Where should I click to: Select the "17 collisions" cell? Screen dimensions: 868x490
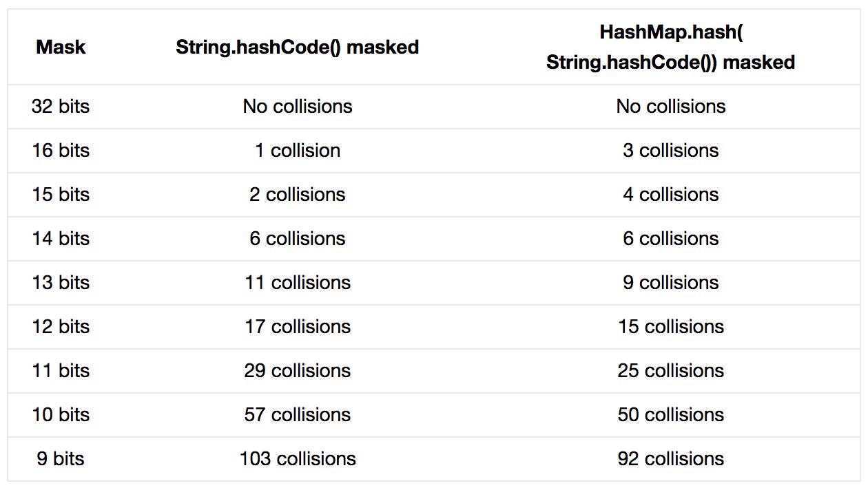297,327
